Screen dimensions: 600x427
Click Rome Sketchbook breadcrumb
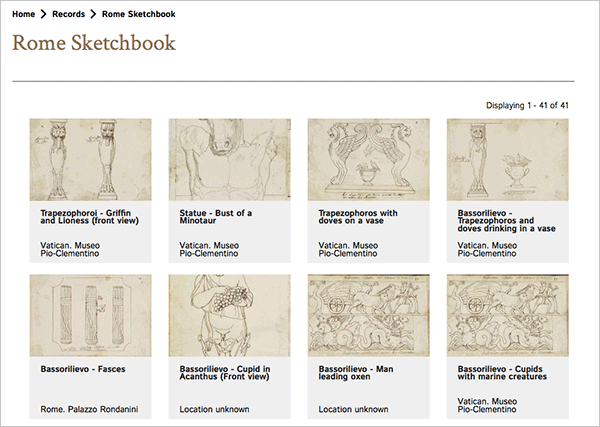click(139, 14)
